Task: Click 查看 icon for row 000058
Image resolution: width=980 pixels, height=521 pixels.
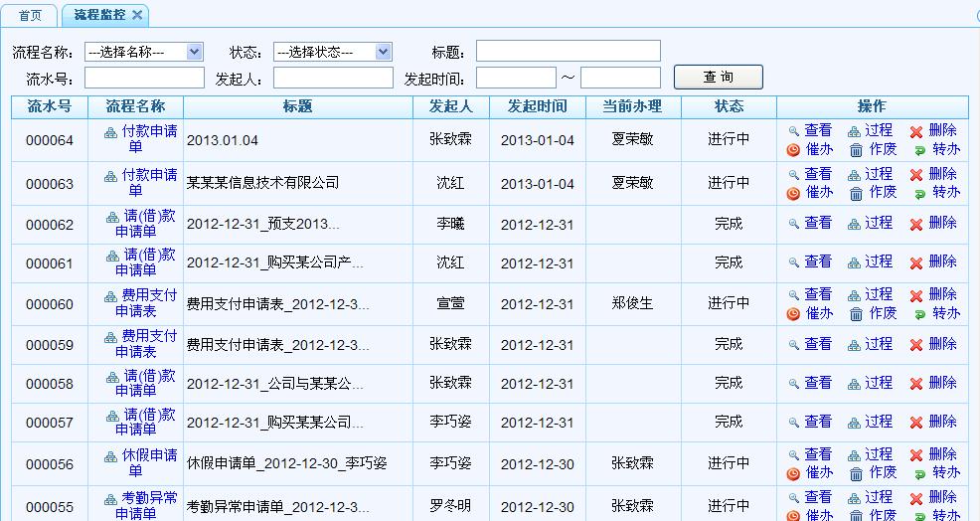Action: [794, 384]
